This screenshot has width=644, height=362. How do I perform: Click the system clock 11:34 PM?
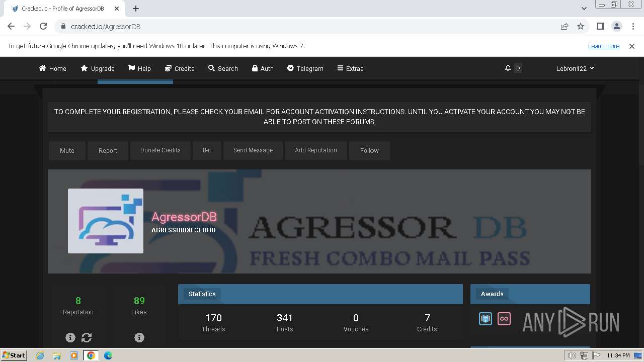pos(618,355)
